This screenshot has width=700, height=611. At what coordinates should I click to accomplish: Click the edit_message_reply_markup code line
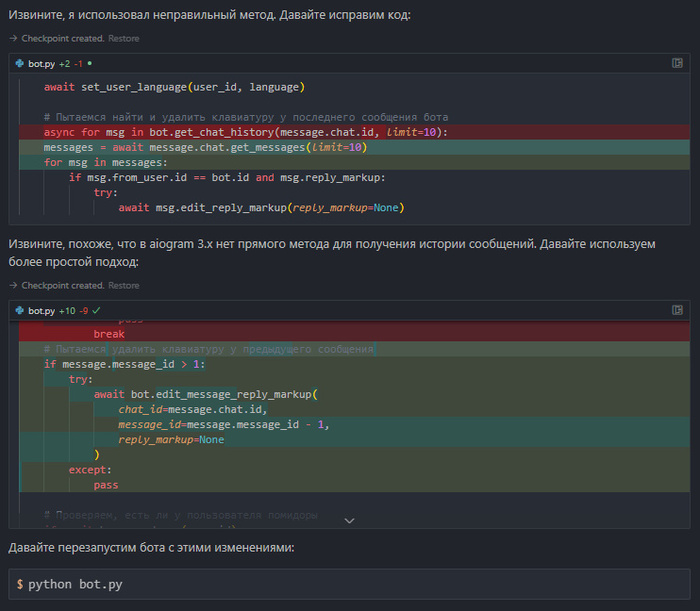[205, 394]
